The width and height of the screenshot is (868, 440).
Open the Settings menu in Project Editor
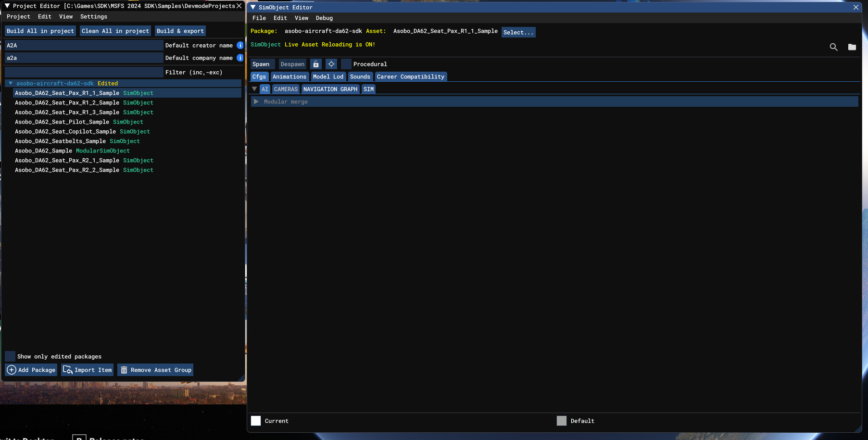(x=94, y=16)
